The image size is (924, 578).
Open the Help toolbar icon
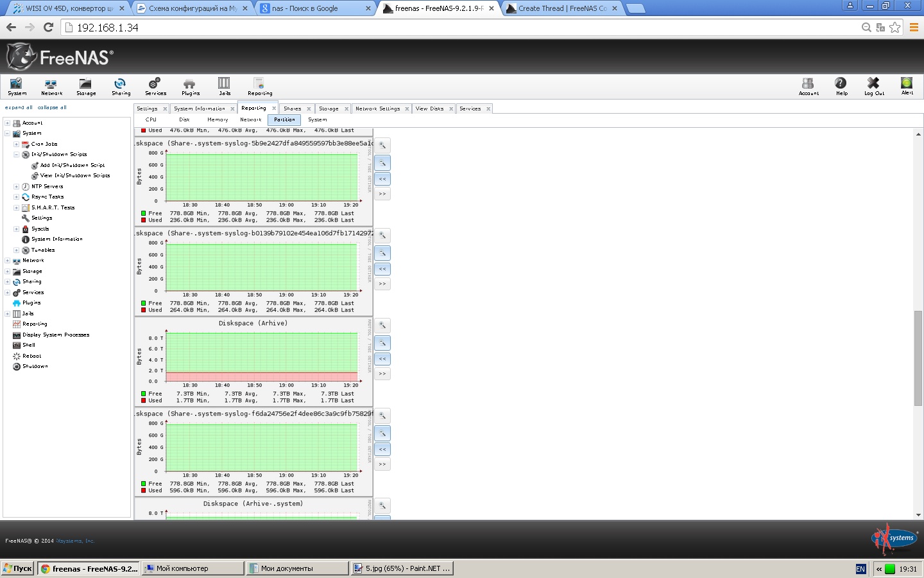[x=841, y=87]
